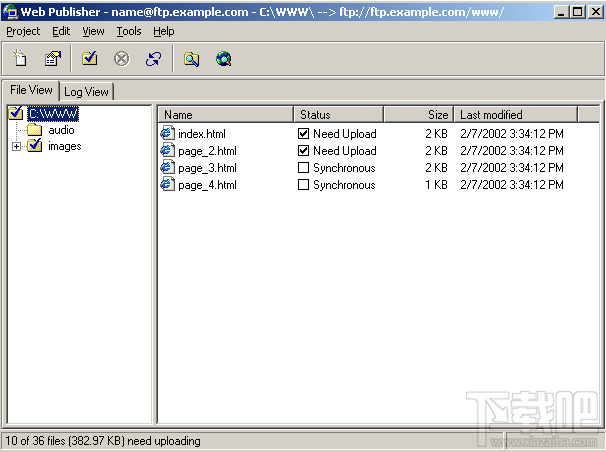Screen dimensions: 606x452
Task: Click the New Project toolbar icon
Action: [20, 59]
